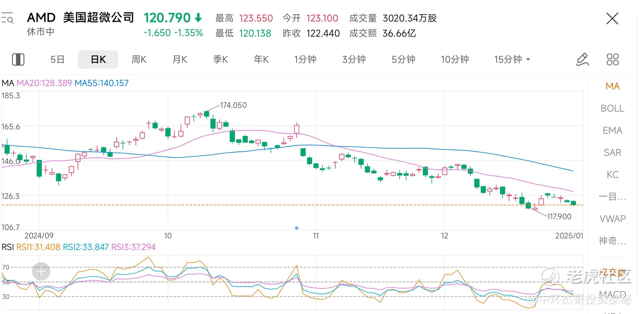Click the RSI3:37.294 legend label
The height and width of the screenshot is (314, 644).
coord(133,247)
